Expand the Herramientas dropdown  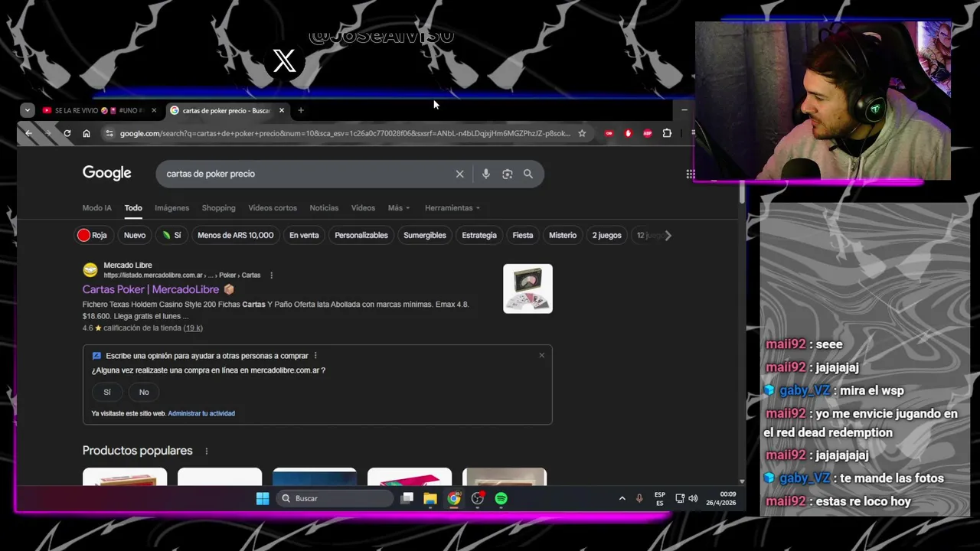(x=452, y=208)
